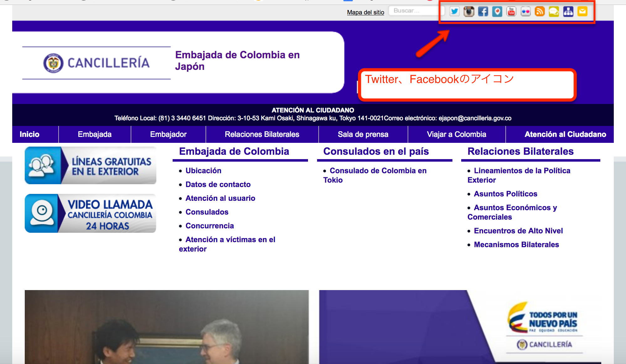
Task: Open Atención a víctimas en el exterior
Action: coord(227,244)
